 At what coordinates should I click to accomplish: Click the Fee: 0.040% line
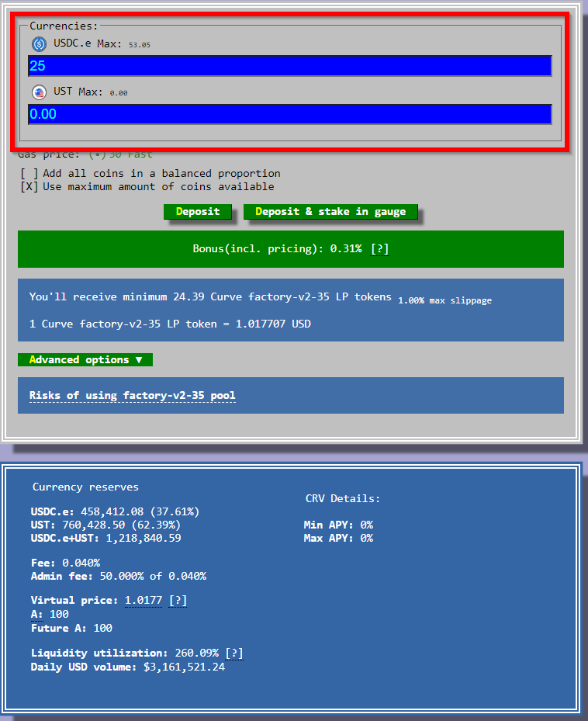pyautogui.click(x=65, y=563)
